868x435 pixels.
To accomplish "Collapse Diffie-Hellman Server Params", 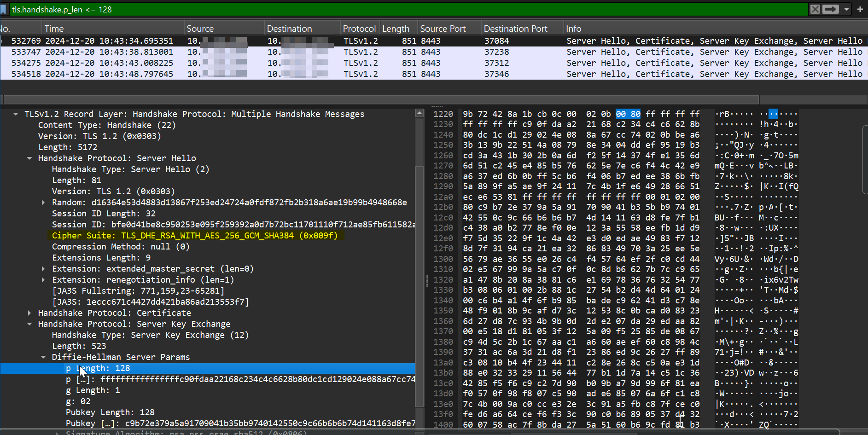I will tap(43, 357).
